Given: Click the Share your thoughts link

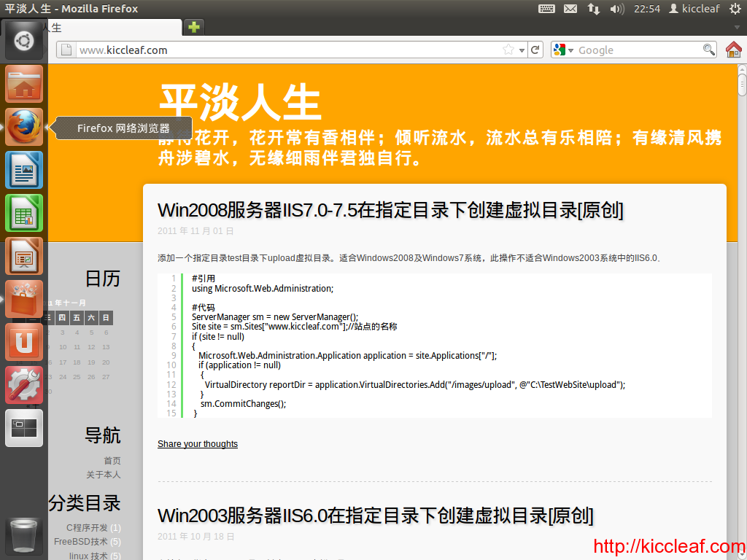Looking at the screenshot, I should coord(197,444).
